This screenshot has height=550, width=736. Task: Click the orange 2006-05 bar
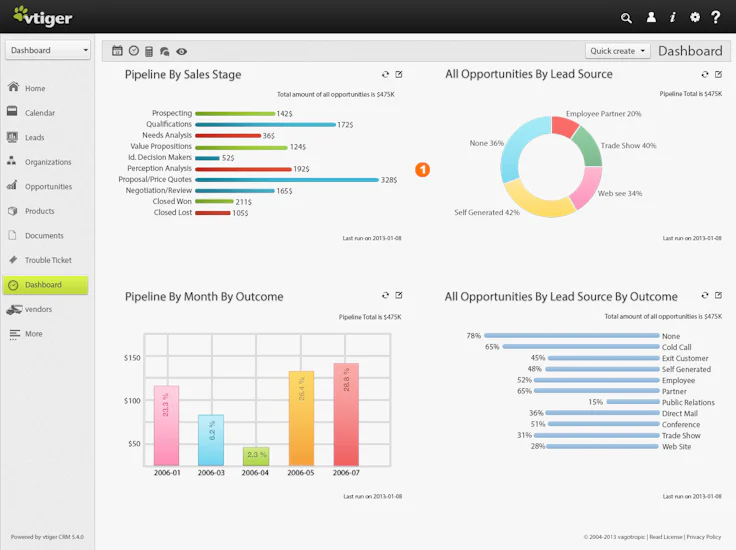301,418
